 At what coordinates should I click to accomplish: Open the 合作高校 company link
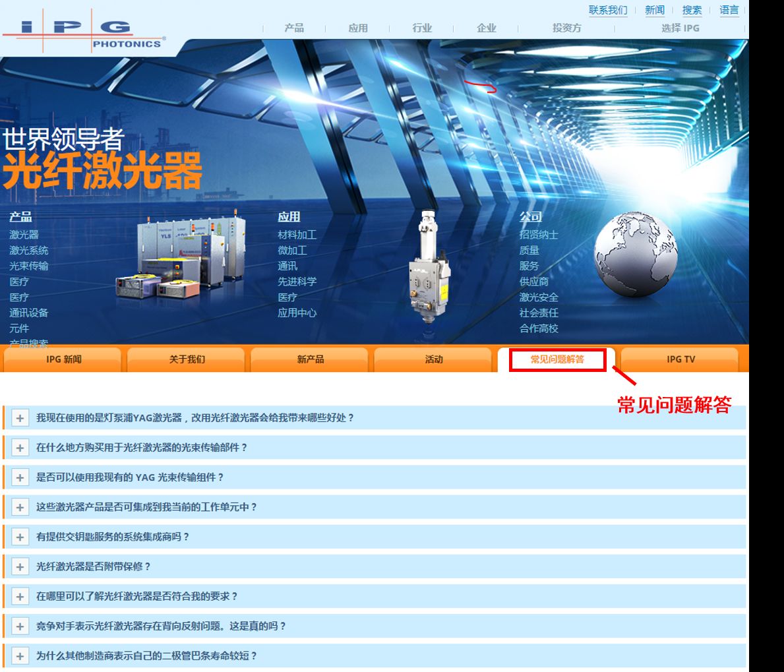(x=539, y=328)
